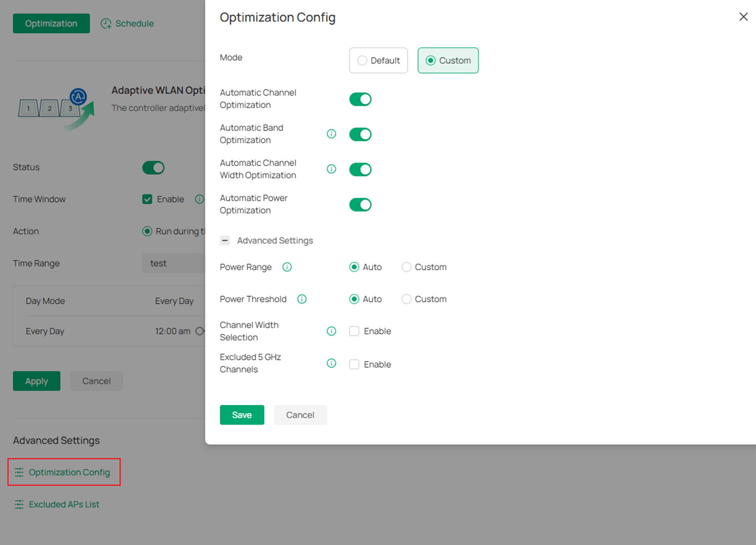Collapse the Advanced Settings section
The image size is (756, 545).
point(225,240)
